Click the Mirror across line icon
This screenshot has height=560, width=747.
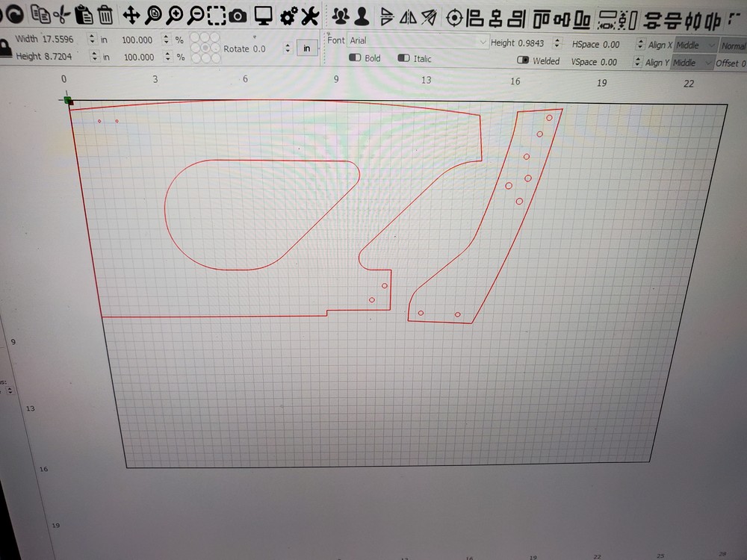point(429,18)
